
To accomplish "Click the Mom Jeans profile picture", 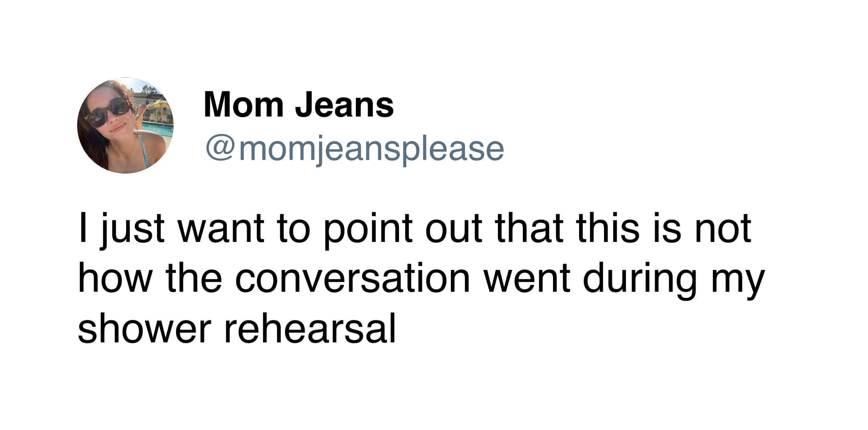I will [x=125, y=125].
